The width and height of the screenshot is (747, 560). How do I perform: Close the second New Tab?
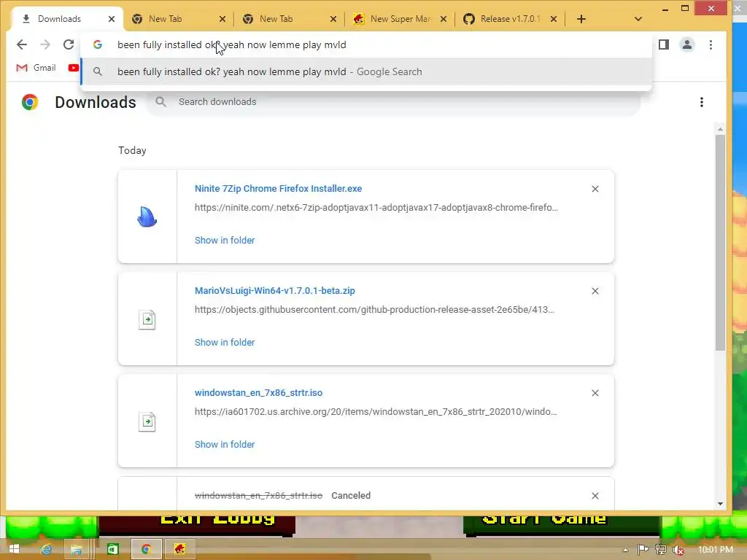coord(333,19)
